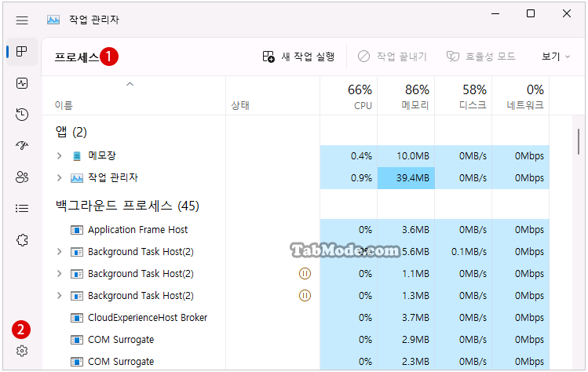Minimize the Task Manager window
The height and width of the screenshot is (372, 588).
point(495,14)
